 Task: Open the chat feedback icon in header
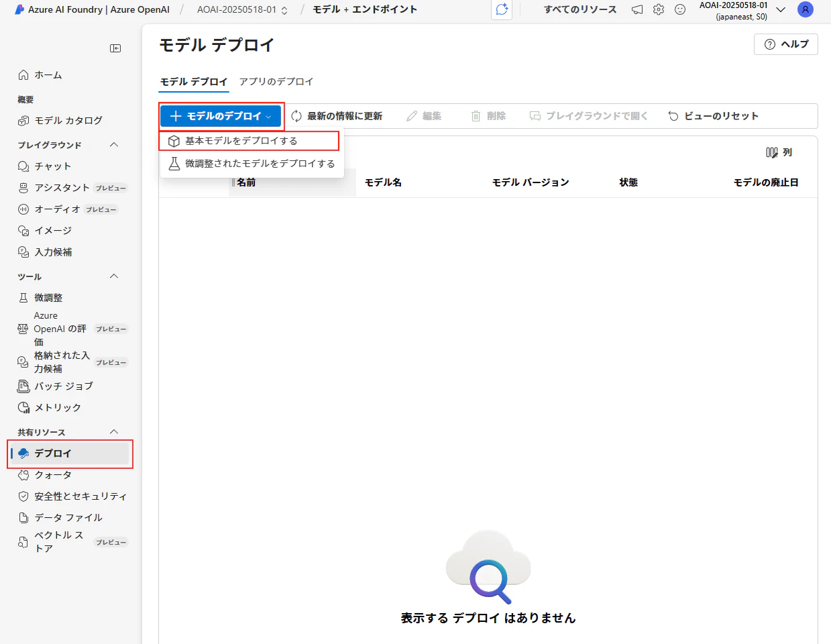[502, 9]
